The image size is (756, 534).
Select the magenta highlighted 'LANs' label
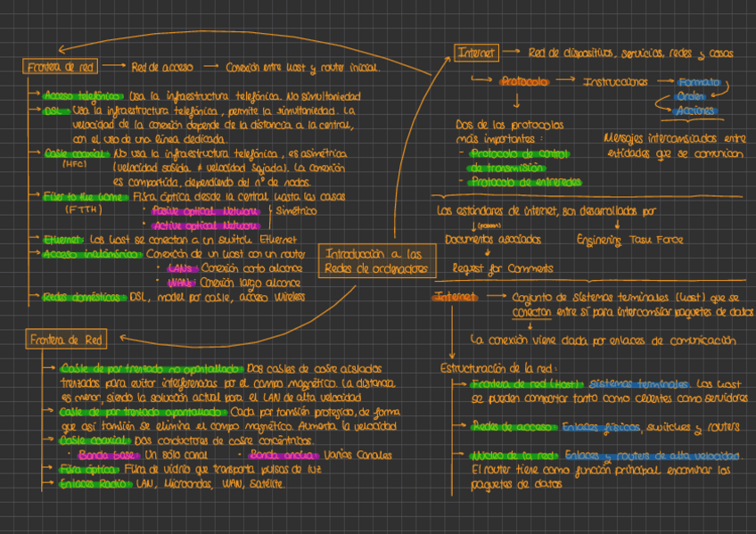pyautogui.click(x=179, y=267)
